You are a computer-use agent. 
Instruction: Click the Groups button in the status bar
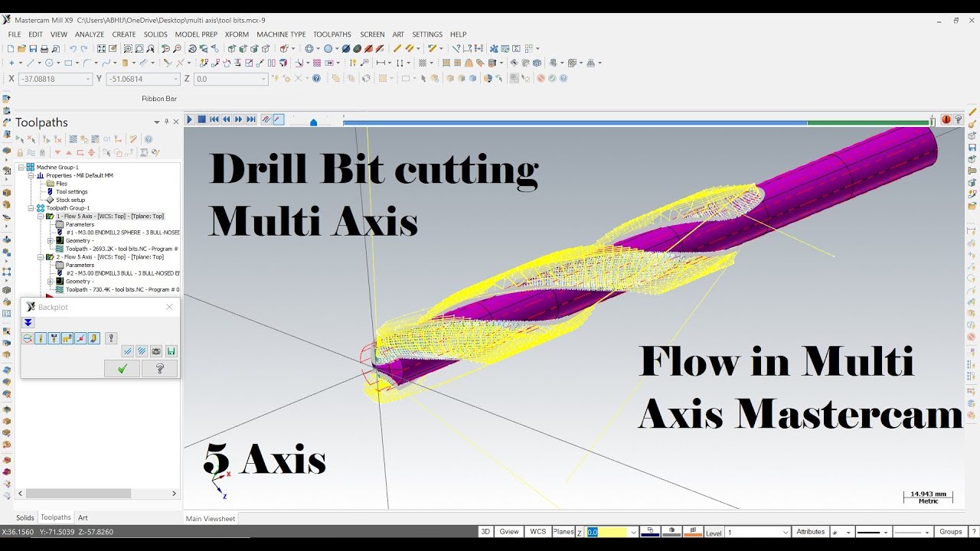pos(951,532)
